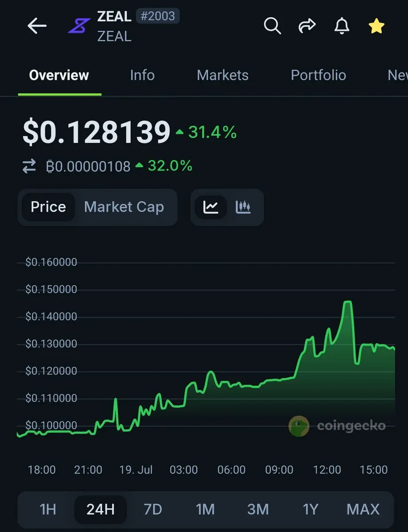Tap the 09:00 time label

pyautogui.click(x=279, y=470)
